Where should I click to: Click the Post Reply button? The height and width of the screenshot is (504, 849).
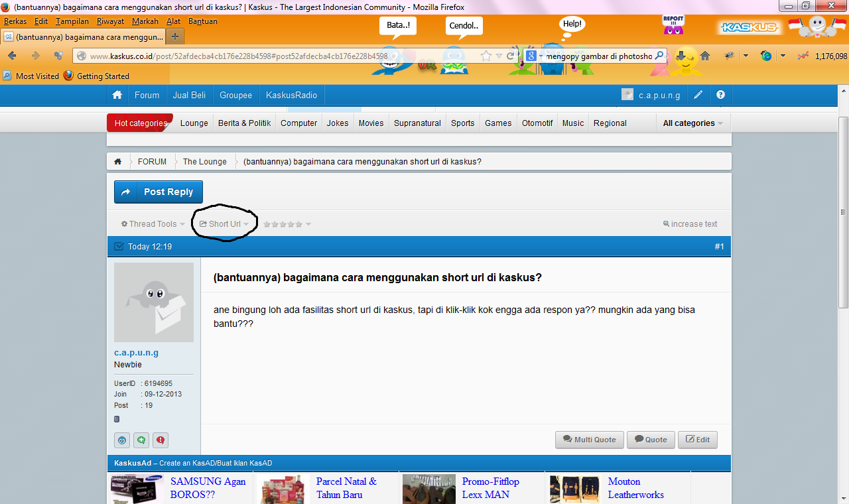pos(159,192)
